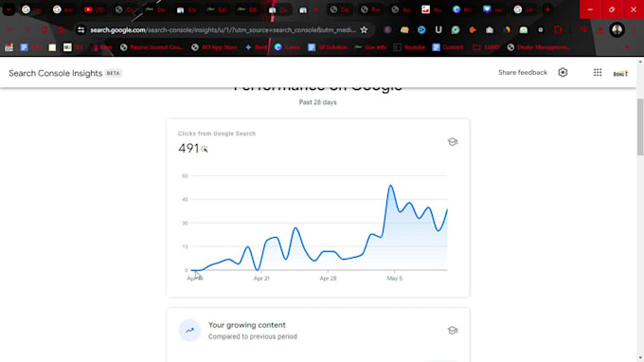Click the account logo at top right of page

[x=620, y=73]
